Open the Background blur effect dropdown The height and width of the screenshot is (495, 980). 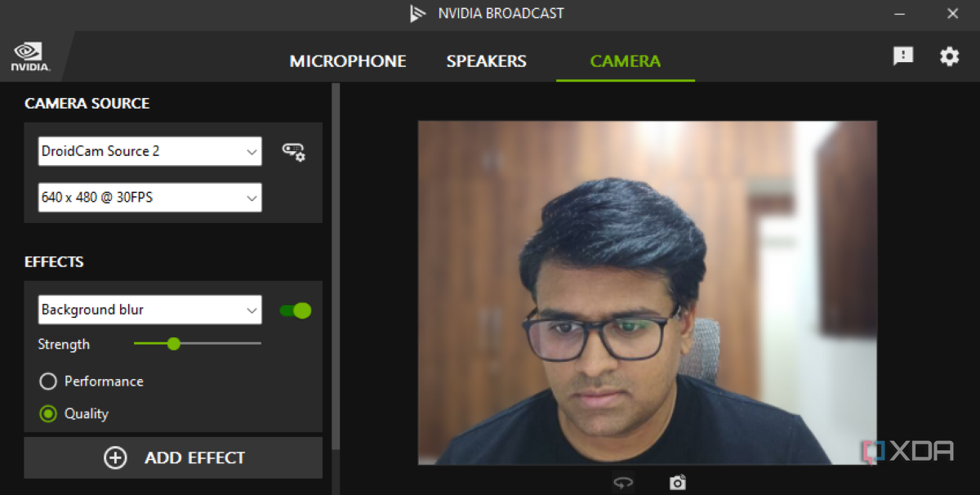click(150, 310)
